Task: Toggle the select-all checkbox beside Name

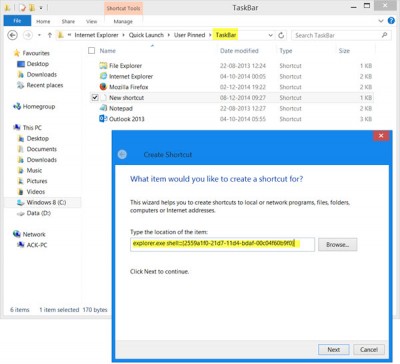Action: [91, 51]
